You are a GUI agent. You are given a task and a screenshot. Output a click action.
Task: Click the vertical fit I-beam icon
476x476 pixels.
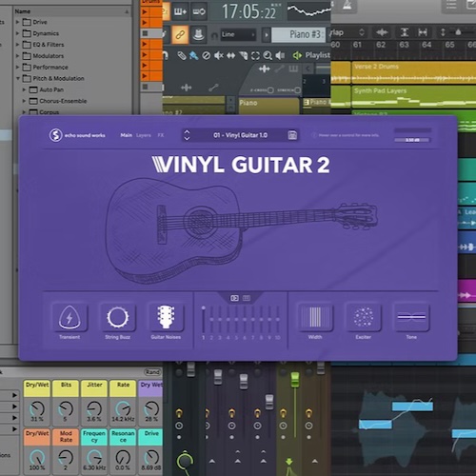405,32
